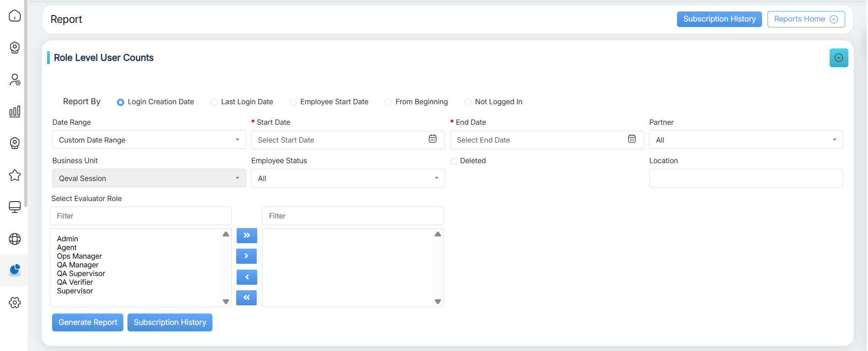This screenshot has height=351, width=868.
Task: Enable the Deleted checkbox
Action: pos(454,161)
